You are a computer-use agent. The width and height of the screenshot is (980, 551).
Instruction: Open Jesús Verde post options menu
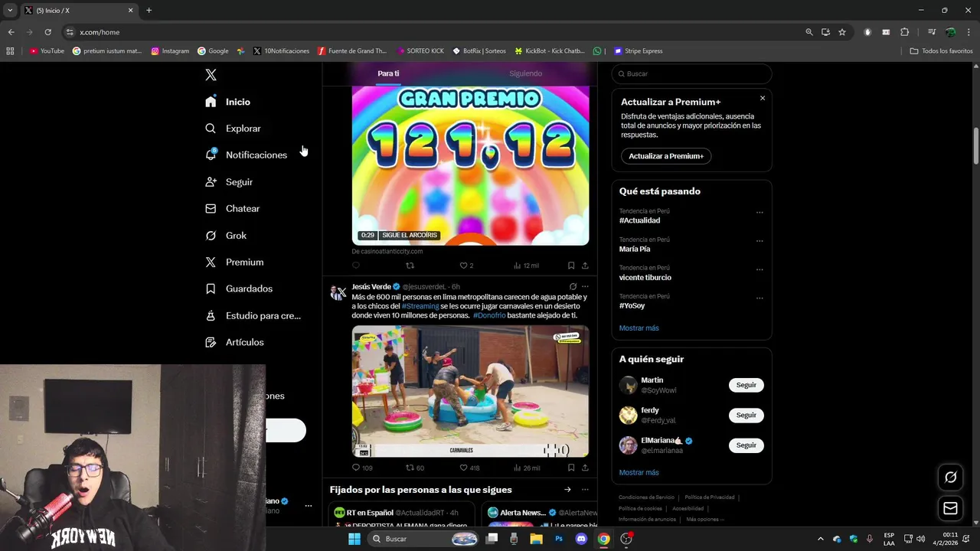(x=585, y=287)
